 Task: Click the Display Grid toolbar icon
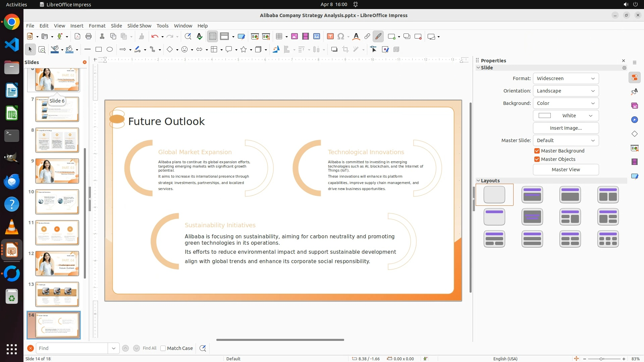tap(213, 37)
